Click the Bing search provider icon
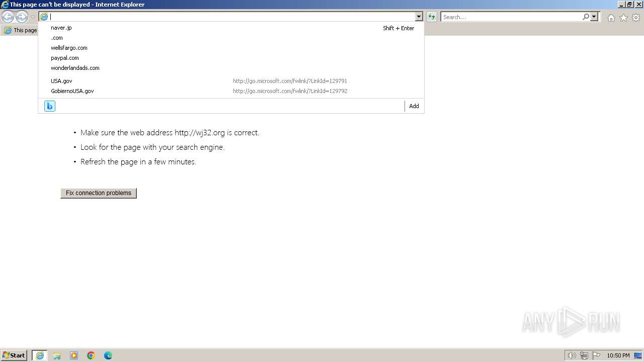The height and width of the screenshot is (362, 644). coord(49,106)
